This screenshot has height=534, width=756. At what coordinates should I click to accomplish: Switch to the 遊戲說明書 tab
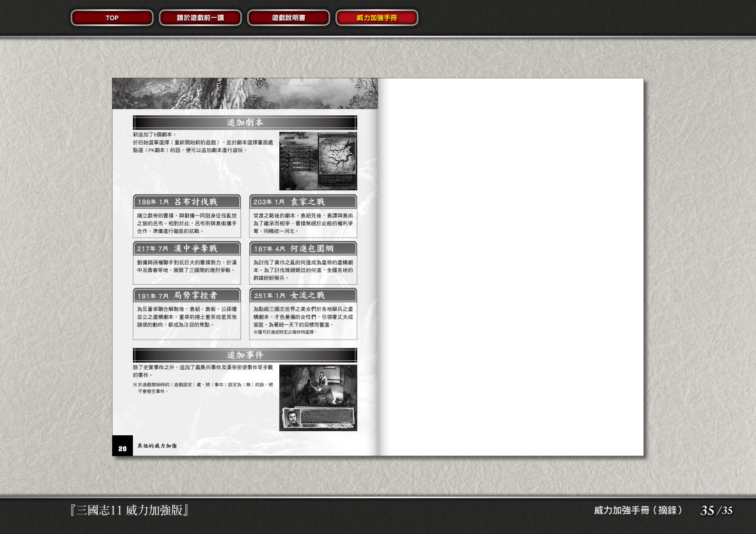(288, 18)
